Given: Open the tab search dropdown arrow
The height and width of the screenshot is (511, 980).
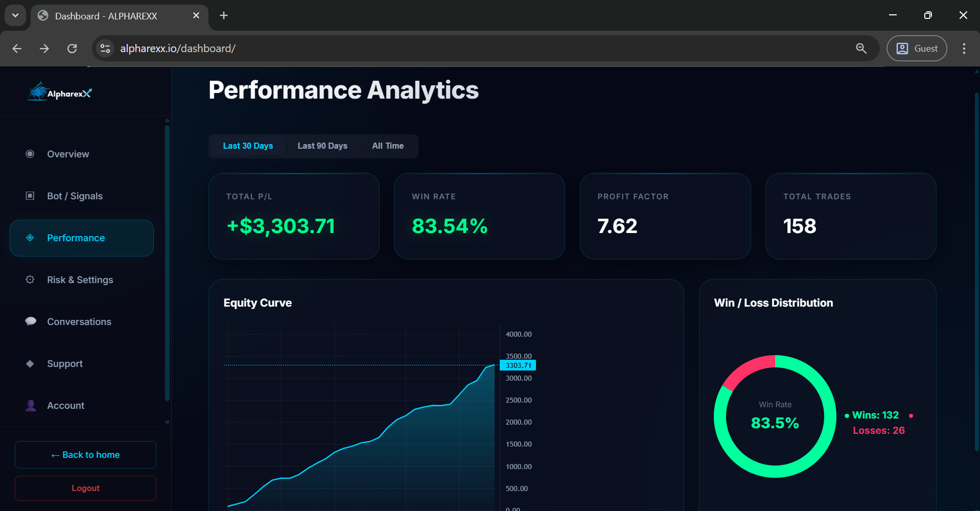Looking at the screenshot, I should click(x=15, y=15).
